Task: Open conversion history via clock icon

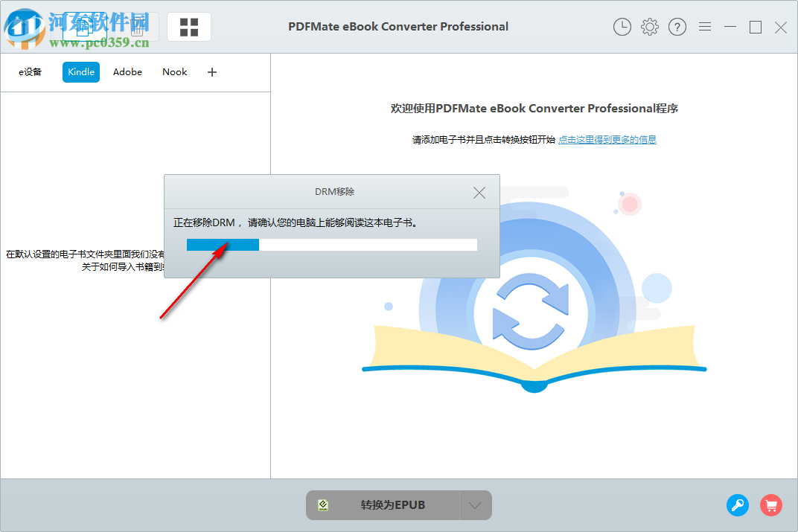Action: click(x=622, y=27)
